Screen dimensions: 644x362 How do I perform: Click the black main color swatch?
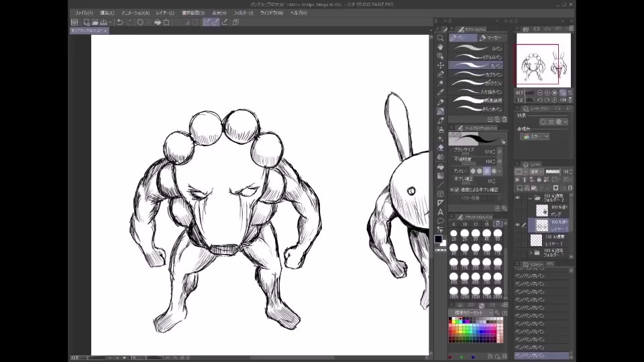pos(438,239)
